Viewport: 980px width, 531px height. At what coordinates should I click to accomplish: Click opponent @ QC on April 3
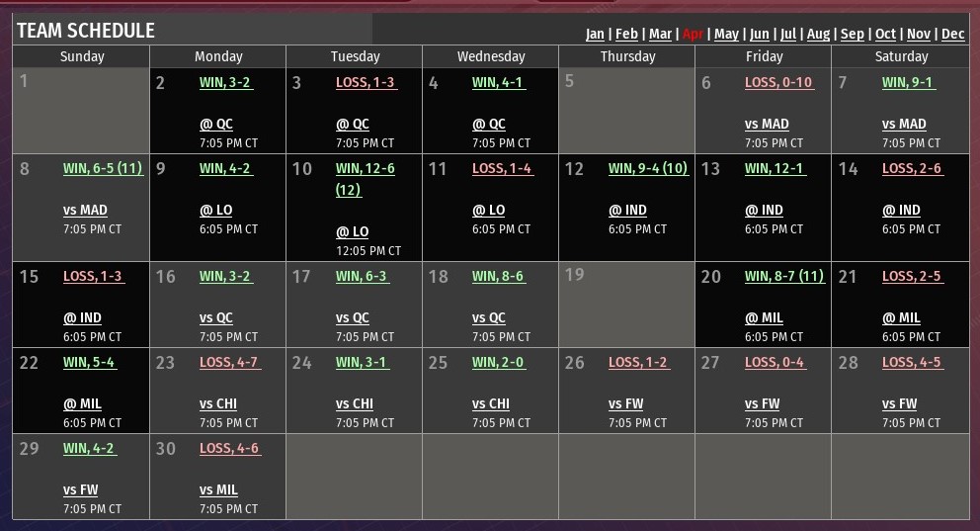353,124
